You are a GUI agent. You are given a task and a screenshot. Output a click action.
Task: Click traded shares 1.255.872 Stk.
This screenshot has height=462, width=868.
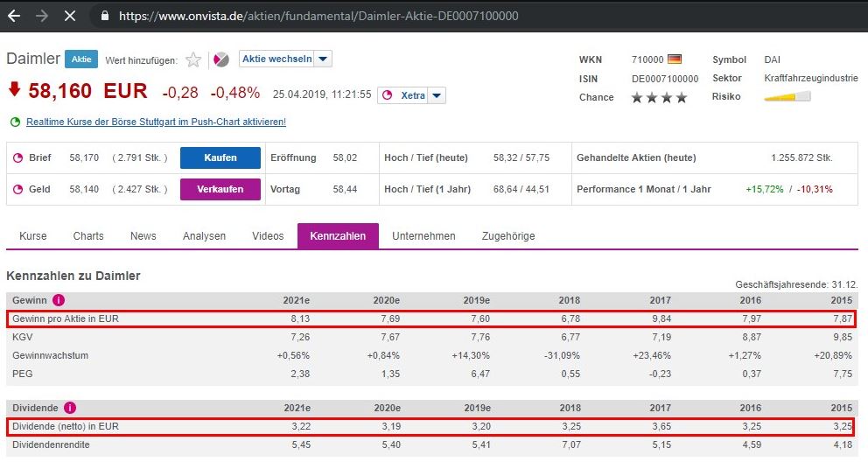point(801,157)
